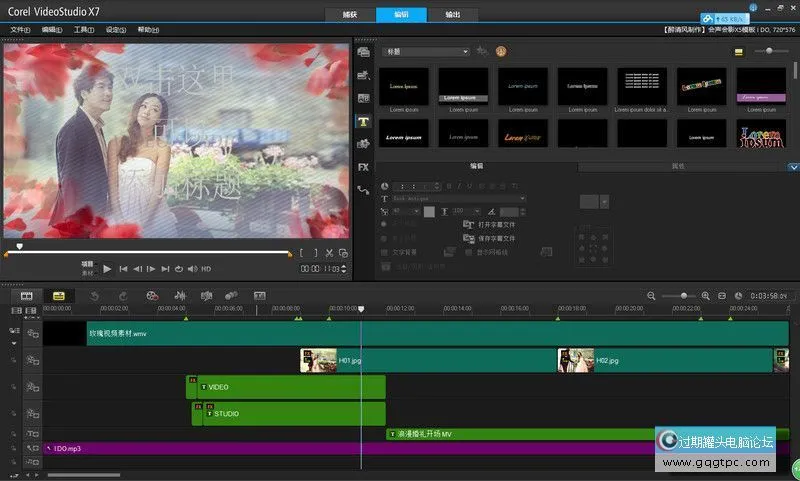Enable the 文字背景 checkbox
The width and height of the screenshot is (800, 481).
[385, 252]
